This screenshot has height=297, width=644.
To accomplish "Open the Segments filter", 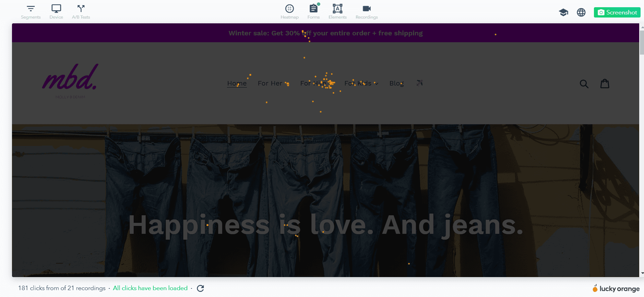I will pyautogui.click(x=31, y=12).
